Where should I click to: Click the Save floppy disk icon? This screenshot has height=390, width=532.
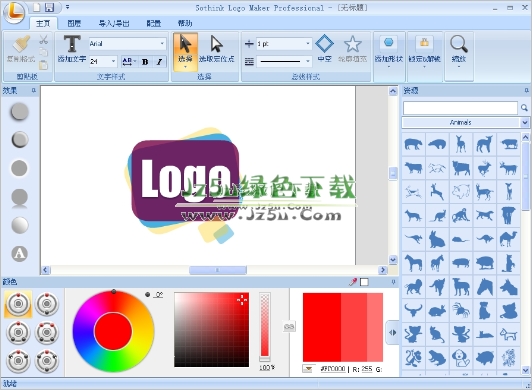coord(50,7)
